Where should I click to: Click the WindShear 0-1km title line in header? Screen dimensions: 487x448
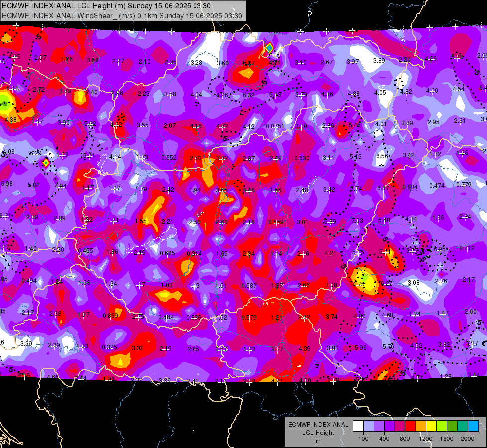(x=122, y=16)
